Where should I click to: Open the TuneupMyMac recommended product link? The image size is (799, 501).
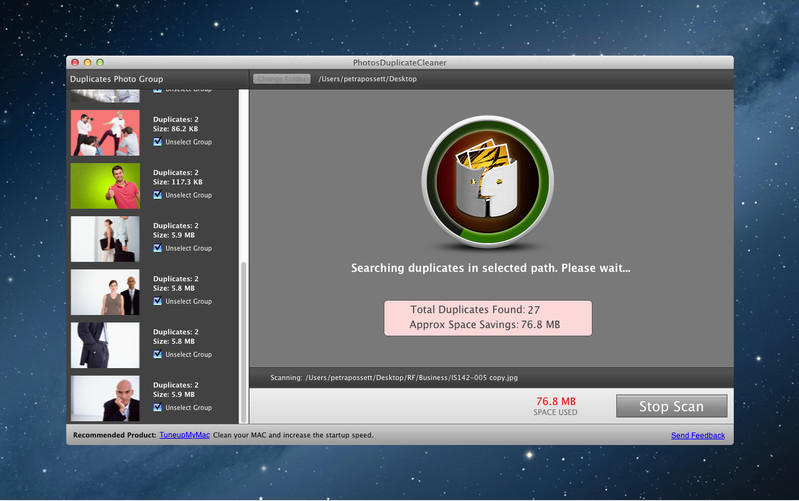[184, 435]
